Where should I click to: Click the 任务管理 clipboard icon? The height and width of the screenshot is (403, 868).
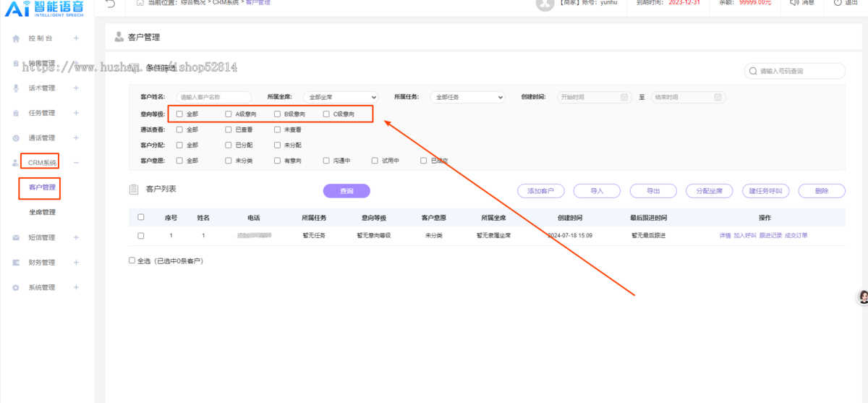point(16,113)
